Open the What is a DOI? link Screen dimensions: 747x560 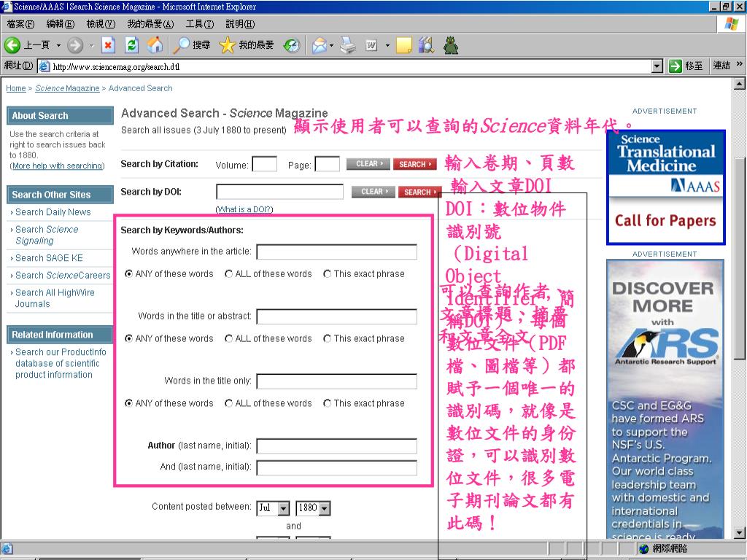click(x=244, y=209)
